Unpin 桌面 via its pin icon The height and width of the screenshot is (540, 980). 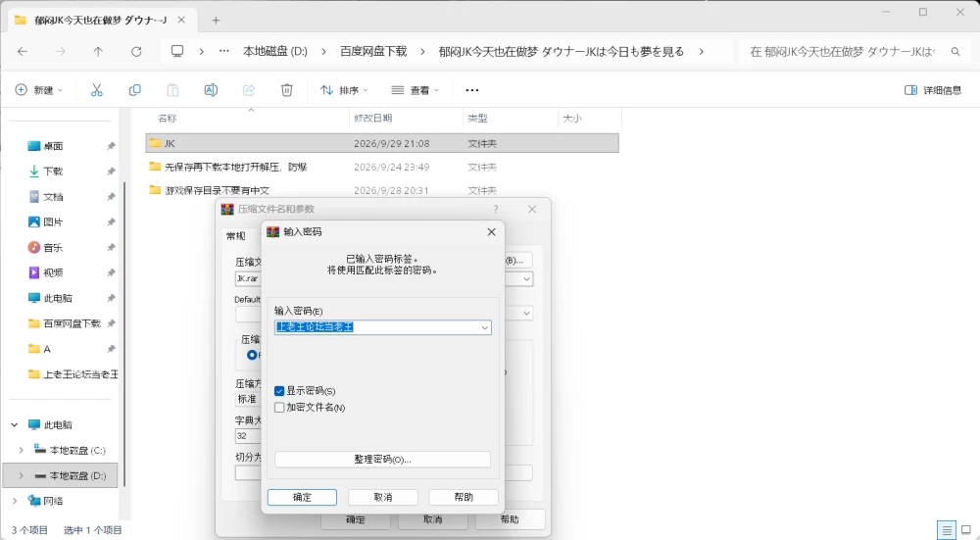pyautogui.click(x=111, y=146)
